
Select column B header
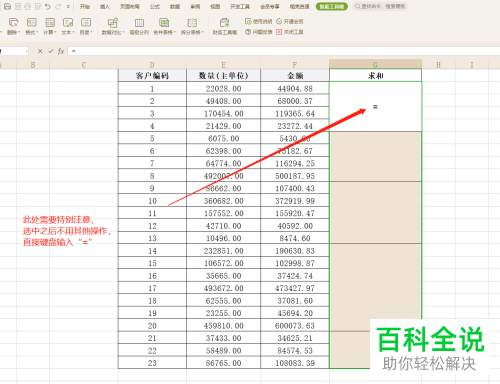pos(33,65)
